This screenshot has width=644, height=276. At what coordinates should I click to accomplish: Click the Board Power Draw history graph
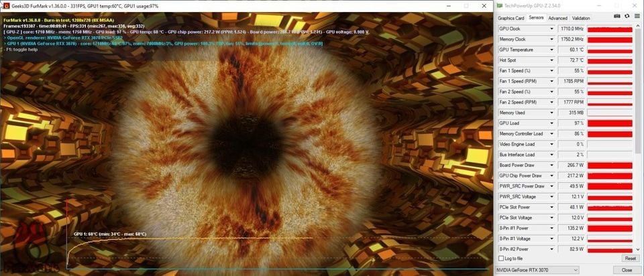610,165
